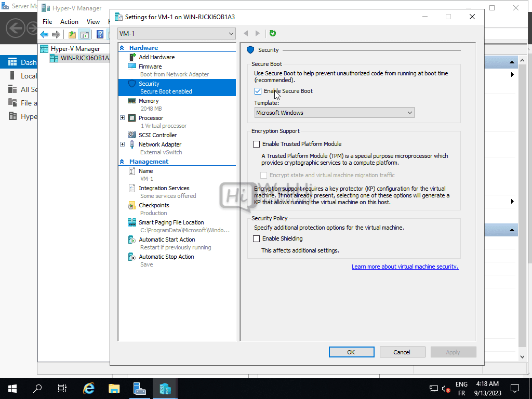The width and height of the screenshot is (532, 399).
Task: Open the Secure Boot Template dropdown
Action: pyautogui.click(x=334, y=113)
